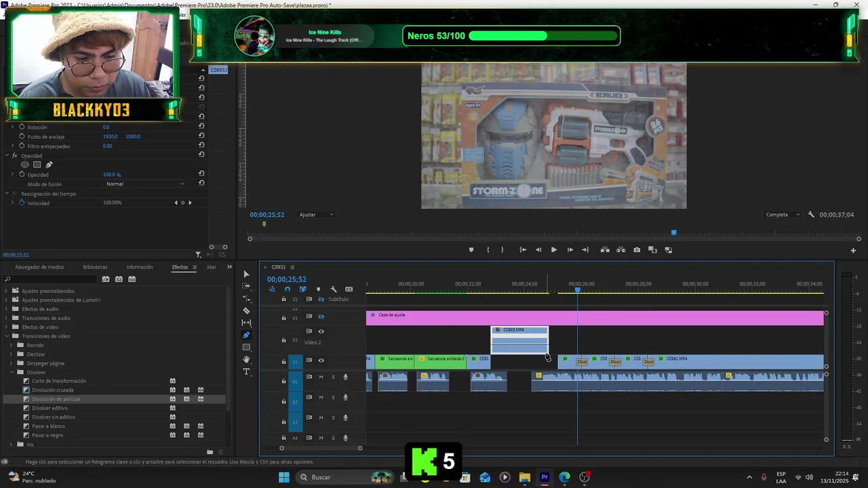The height and width of the screenshot is (488, 868).
Task: Toggle linked selection in timeline
Action: click(303, 289)
